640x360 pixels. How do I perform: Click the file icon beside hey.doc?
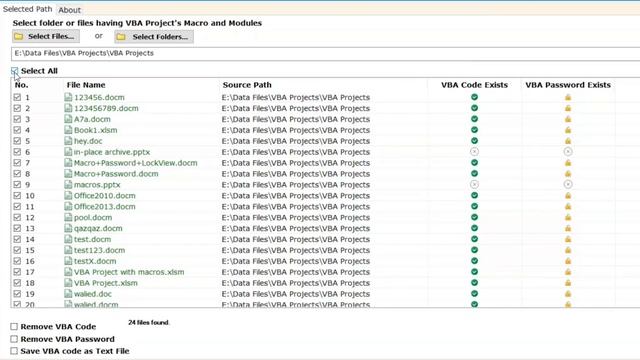[x=68, y=141]
